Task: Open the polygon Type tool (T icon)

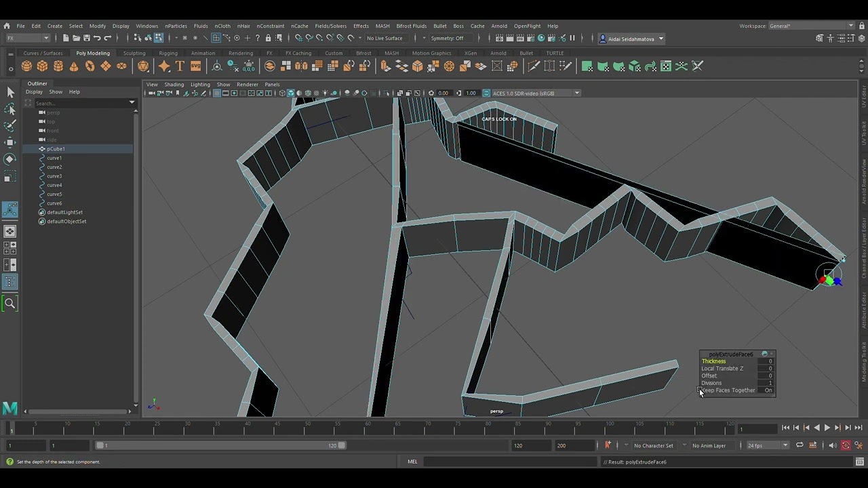Action: [180, 66]
